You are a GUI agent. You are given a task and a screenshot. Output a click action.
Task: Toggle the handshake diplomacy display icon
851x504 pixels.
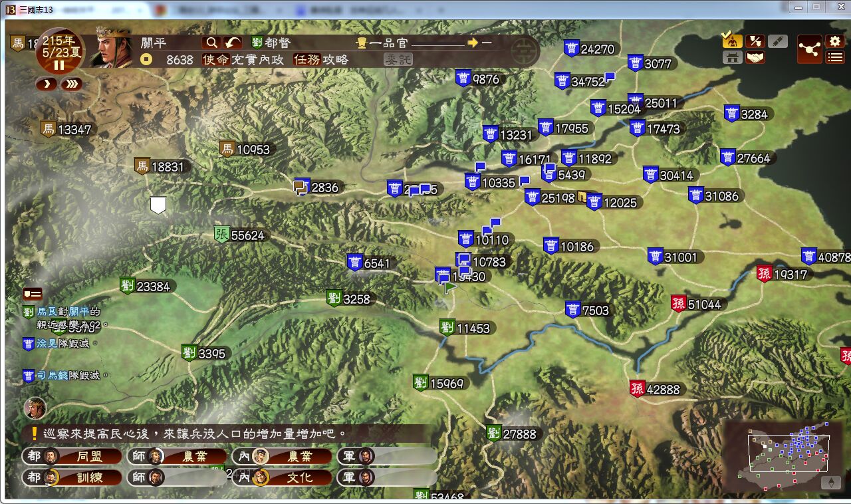point(755,57)
